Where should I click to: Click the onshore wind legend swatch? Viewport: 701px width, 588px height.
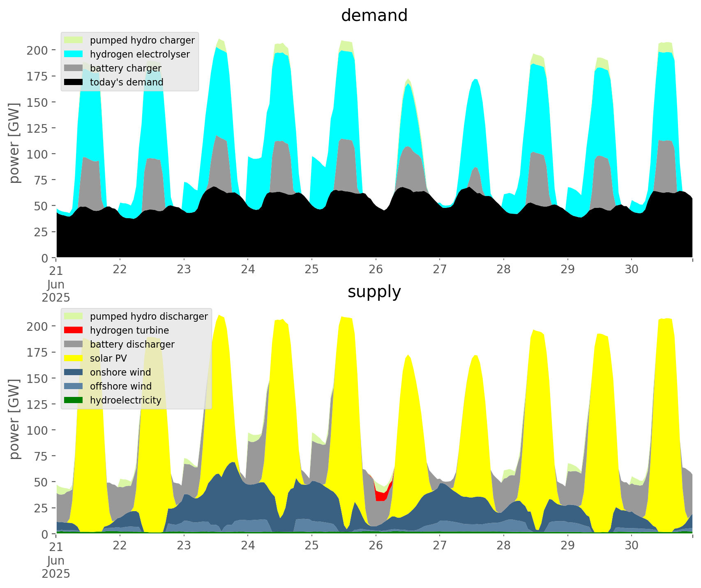tap(74, 372)
